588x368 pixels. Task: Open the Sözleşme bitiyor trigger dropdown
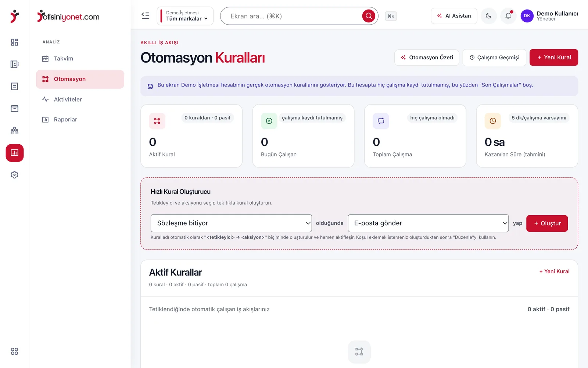231,223
